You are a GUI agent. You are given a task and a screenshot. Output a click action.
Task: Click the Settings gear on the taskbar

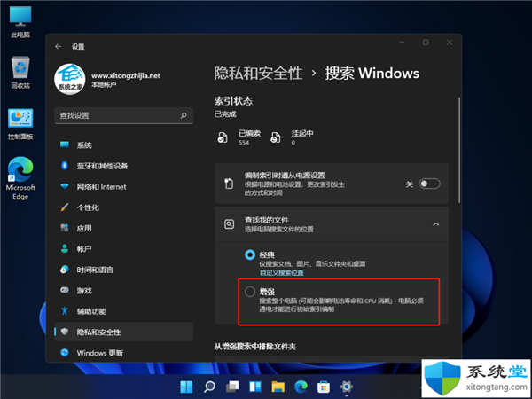coord(347,387)
